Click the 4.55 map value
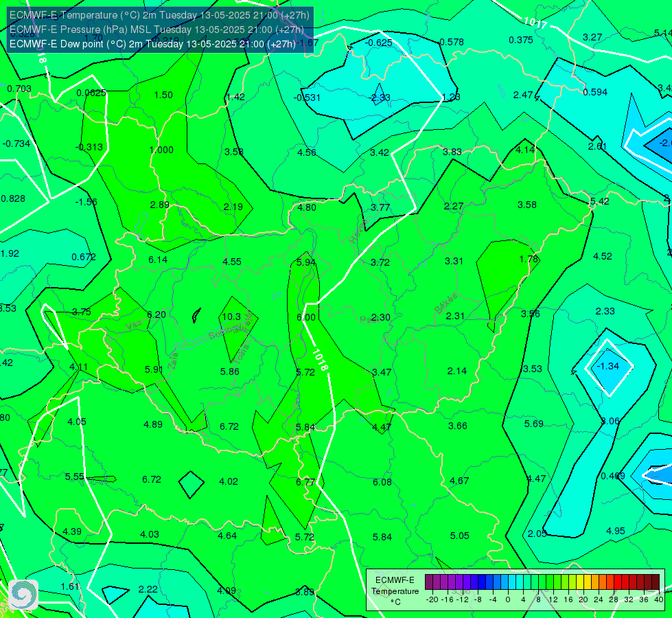 pyautogui.click(x=232, y=262)
